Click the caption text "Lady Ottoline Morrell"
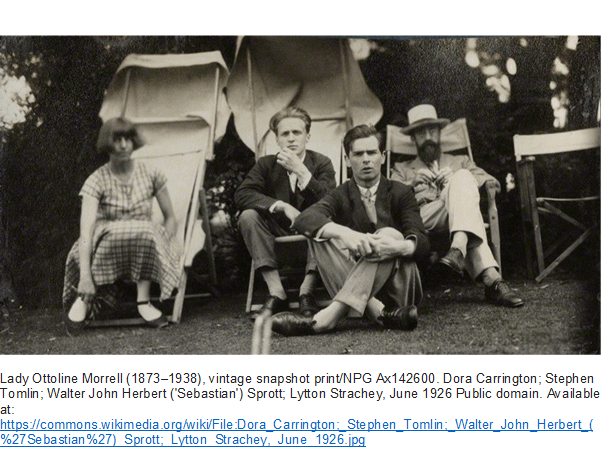Viewport: 602px width, 464px height. tap(62, 379)
